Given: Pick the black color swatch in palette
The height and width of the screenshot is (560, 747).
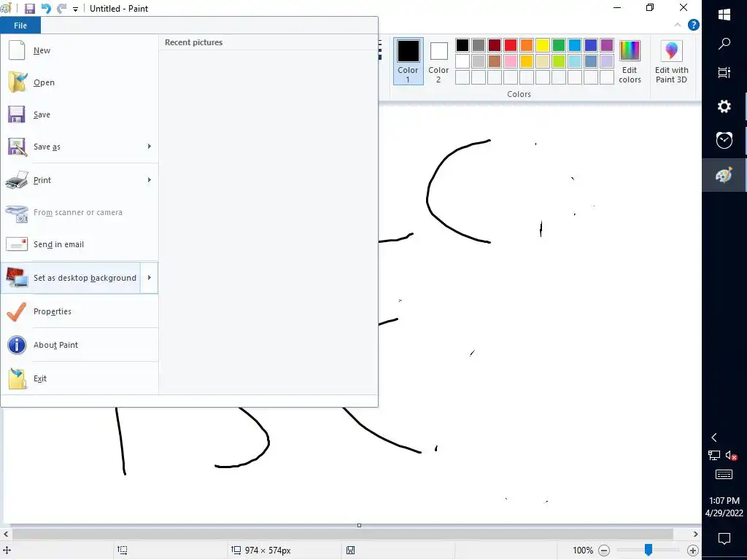Looking at the screenshot, I should 462,45.
